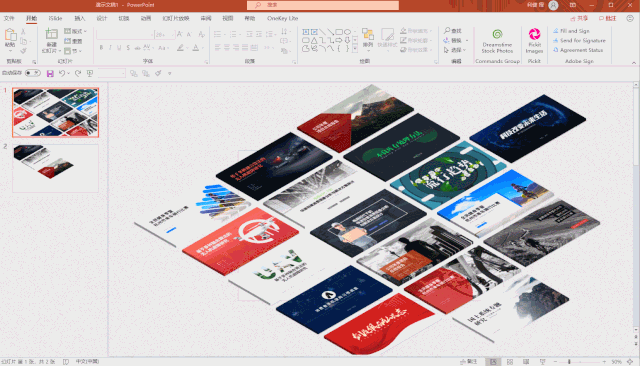Collapse the ribbon with chevron arrow

coord(633,62)
